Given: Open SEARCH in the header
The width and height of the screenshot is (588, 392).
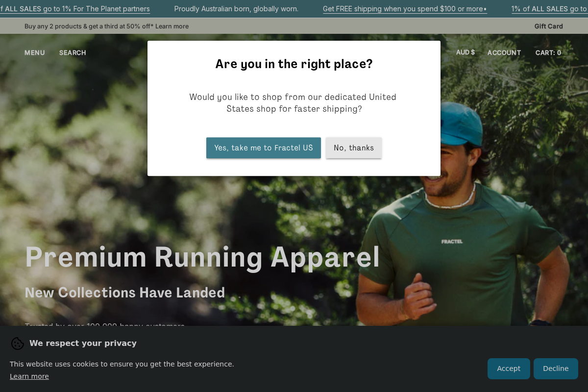Looking at the screenshot, I should (73, 52).
